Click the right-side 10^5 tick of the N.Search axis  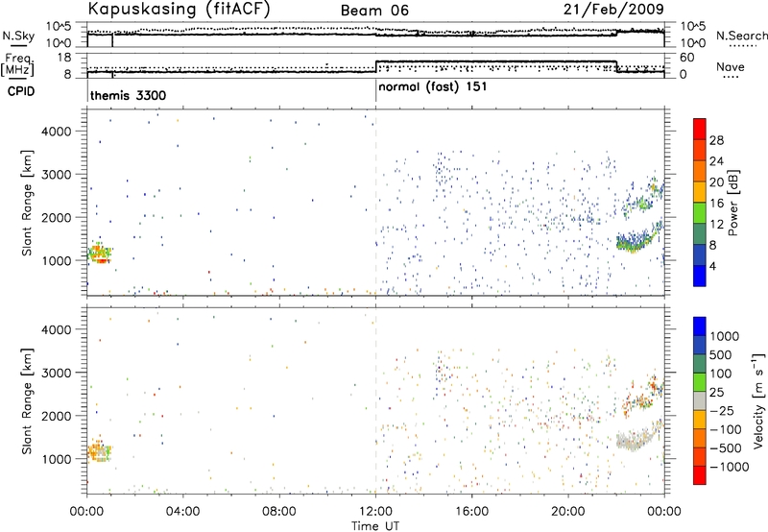click(692, 26)
